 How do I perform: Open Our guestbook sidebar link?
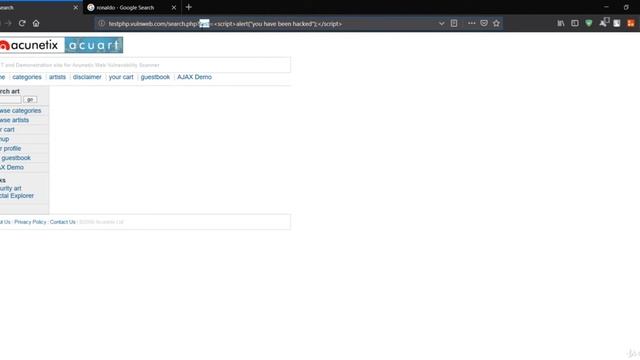[x=16, y=158]
